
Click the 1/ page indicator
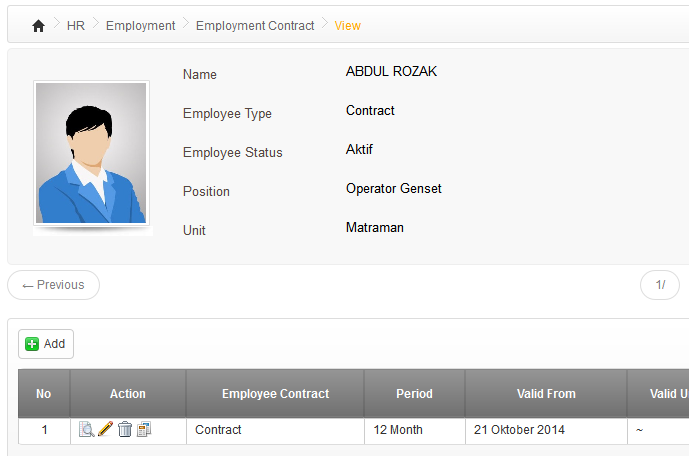[660, 285]
